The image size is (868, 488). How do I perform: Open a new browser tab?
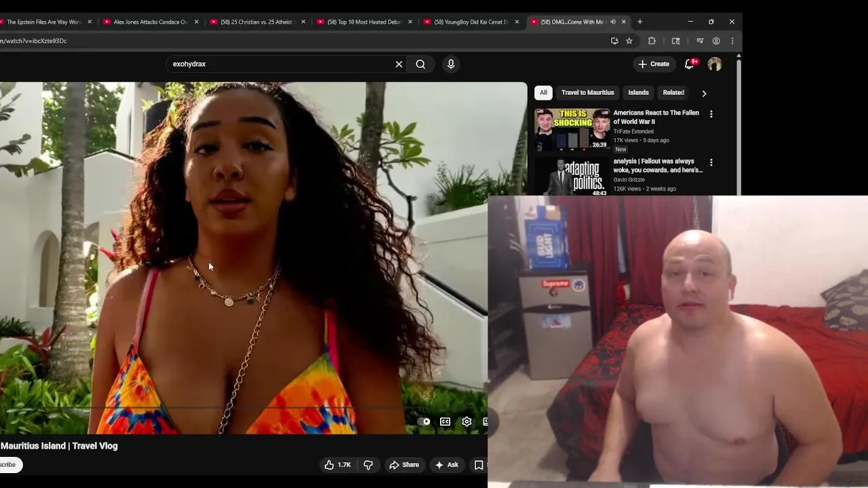tap(639, 22)
